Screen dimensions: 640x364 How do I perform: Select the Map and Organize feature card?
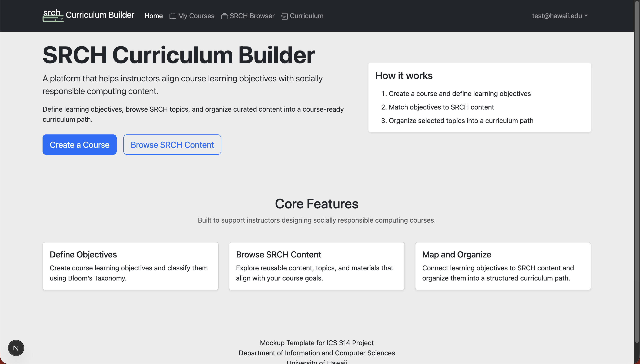[503, 266]
